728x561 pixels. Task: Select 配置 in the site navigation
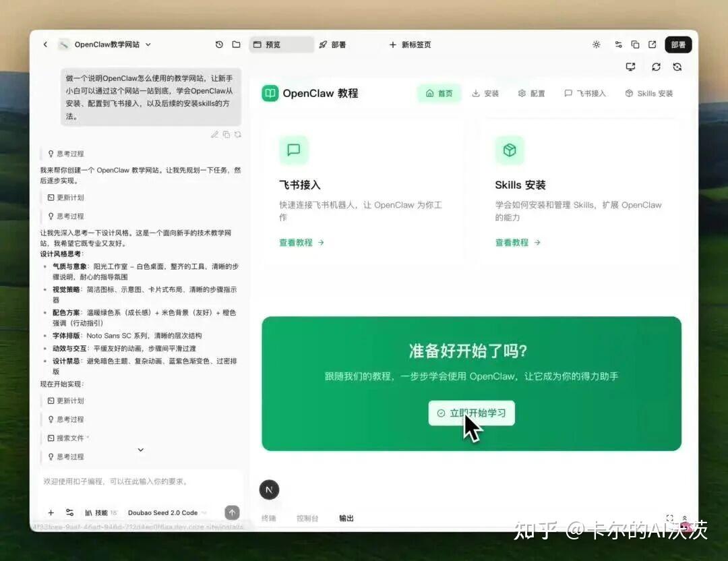pos(532,93)
